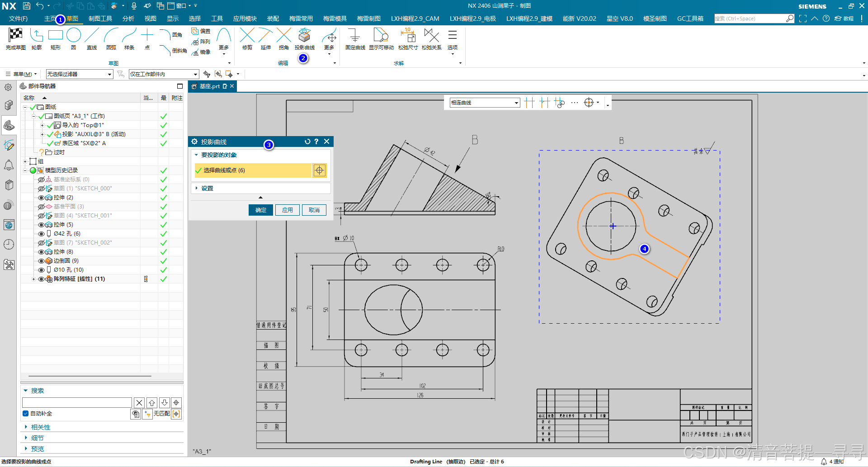Select the Arc (圆弧) tool
868x467 pixels.
111,35
